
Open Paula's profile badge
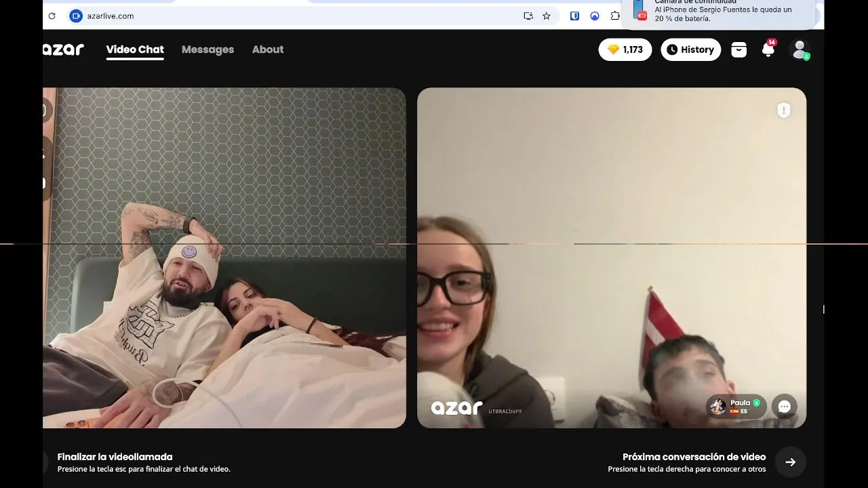(x=736, y=407)
